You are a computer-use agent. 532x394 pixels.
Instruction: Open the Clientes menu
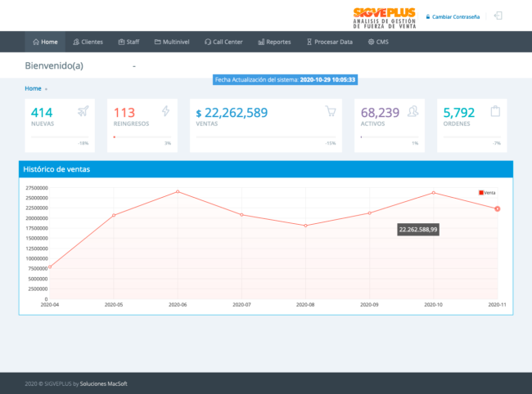pos(88,42)
